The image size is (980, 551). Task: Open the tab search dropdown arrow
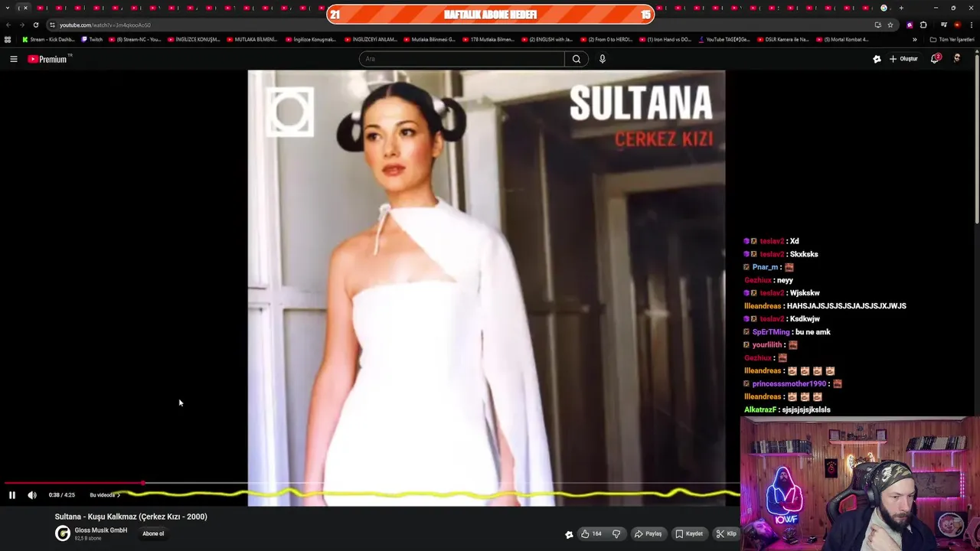tap(8, 8)
